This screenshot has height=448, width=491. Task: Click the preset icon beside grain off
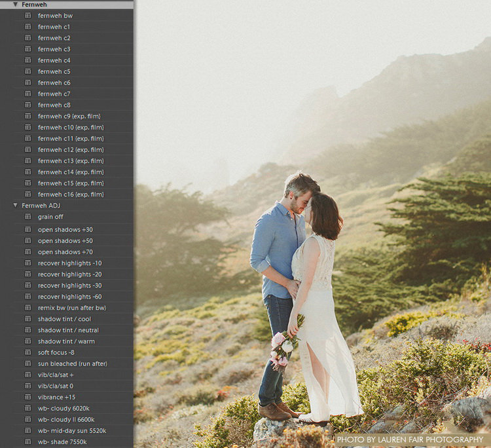28,217
